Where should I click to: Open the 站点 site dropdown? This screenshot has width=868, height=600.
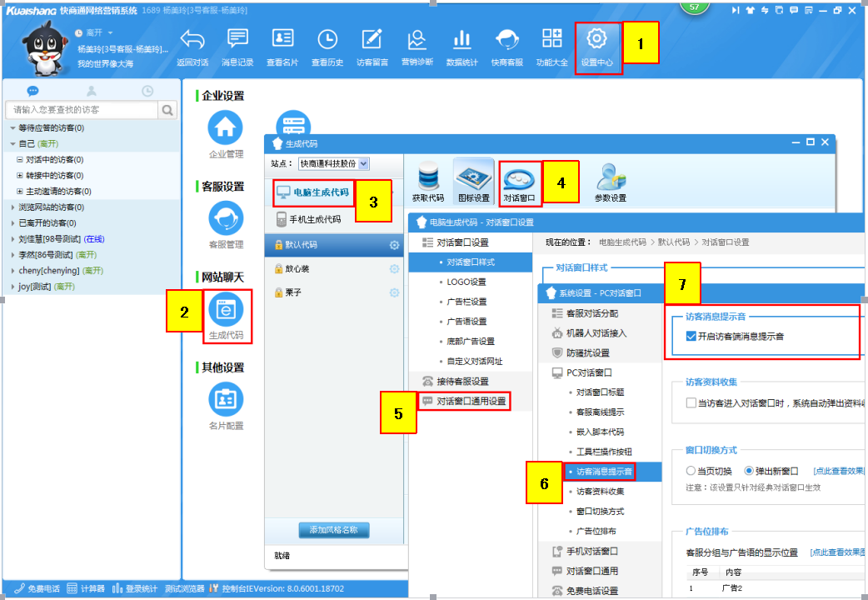click(x=333, y=164)
